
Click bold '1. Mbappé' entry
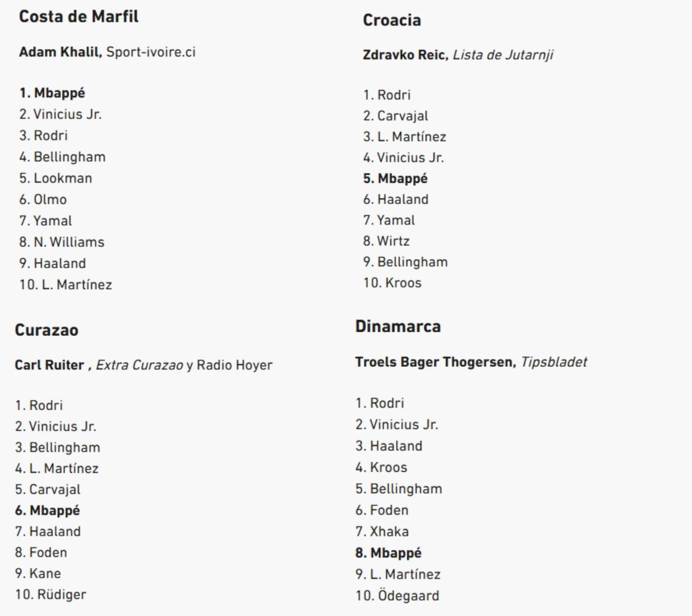[x=52, y=93]
